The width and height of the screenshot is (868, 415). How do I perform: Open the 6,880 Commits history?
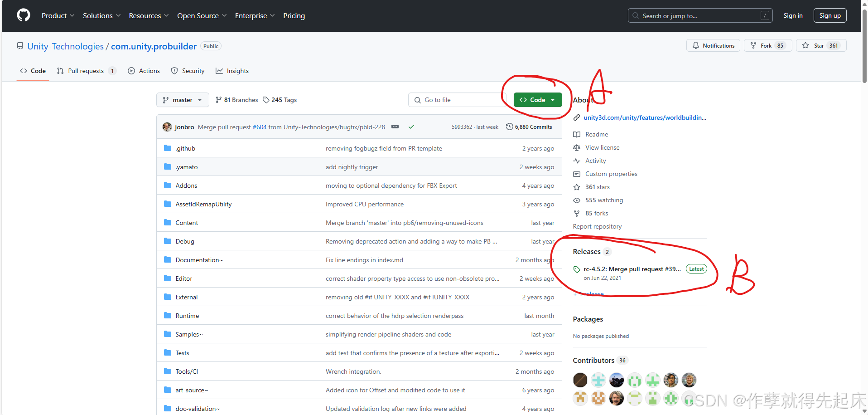coord(529,127)
